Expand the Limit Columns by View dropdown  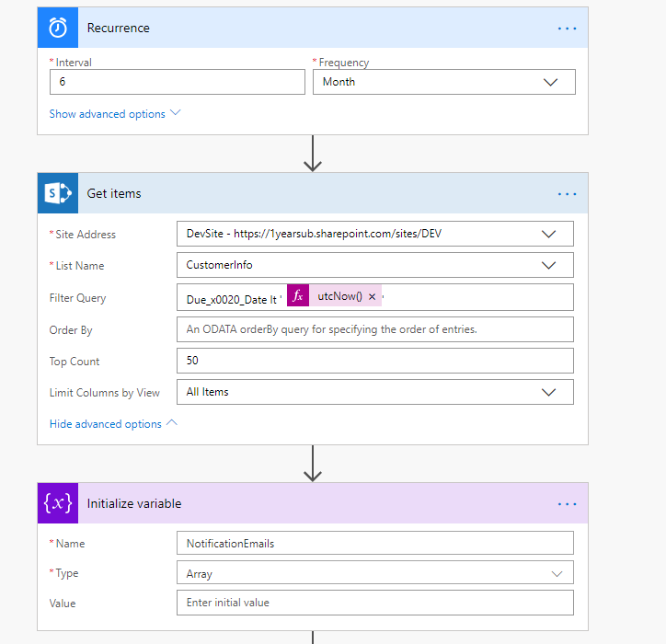click(x=374, y=392)
